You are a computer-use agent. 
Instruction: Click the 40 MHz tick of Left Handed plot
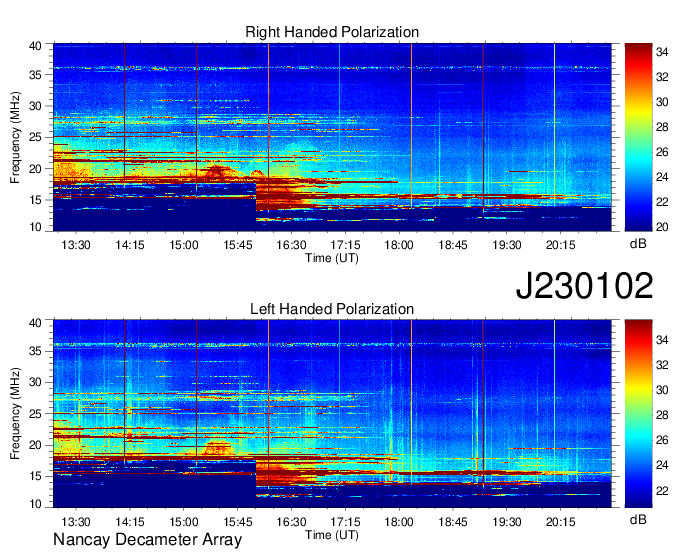pyautogui.click(x=35, y=322)
